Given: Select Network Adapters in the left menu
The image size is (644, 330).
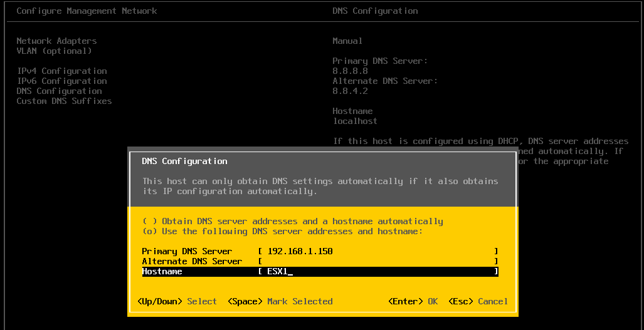Looking at the screenshot, I should [56, 41].
